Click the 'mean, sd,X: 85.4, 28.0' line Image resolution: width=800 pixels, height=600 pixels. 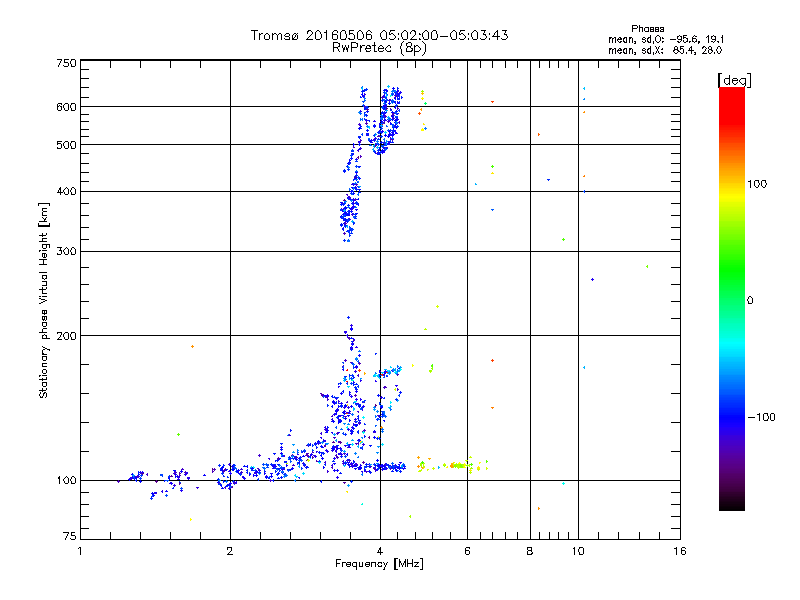pos(665,51)
